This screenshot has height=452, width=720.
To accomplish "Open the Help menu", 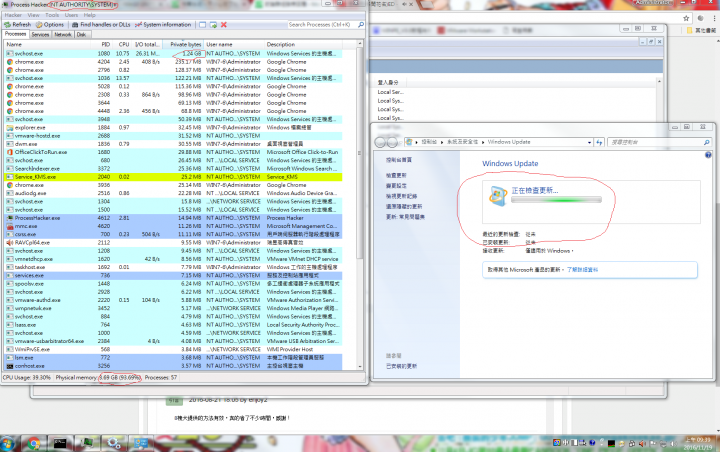I will pyautogui.click(x=90, y=15).
